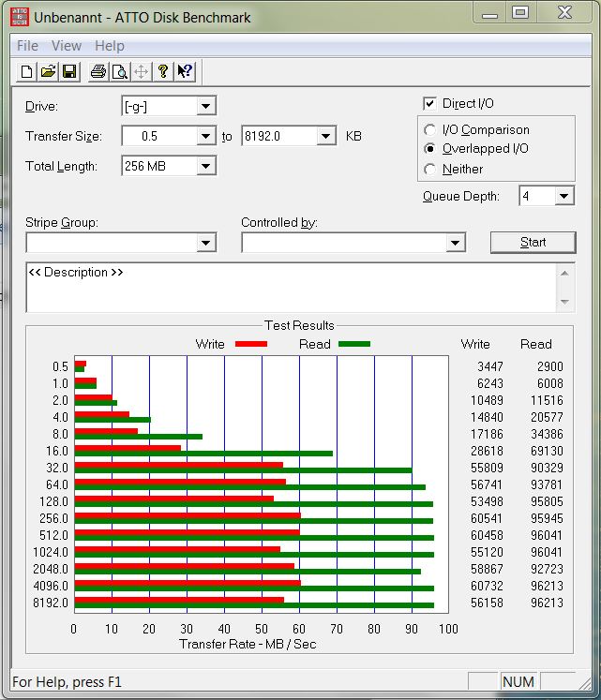Click the Print Preview toolbar icon
This screenshot has width=601, height=700.
tap(119, 71)
